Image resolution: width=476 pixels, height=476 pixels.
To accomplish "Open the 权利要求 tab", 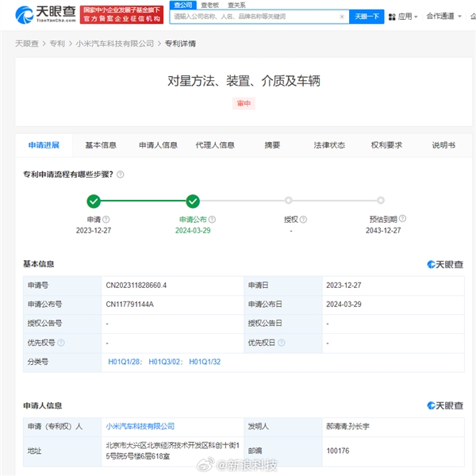I will [386, 145].
